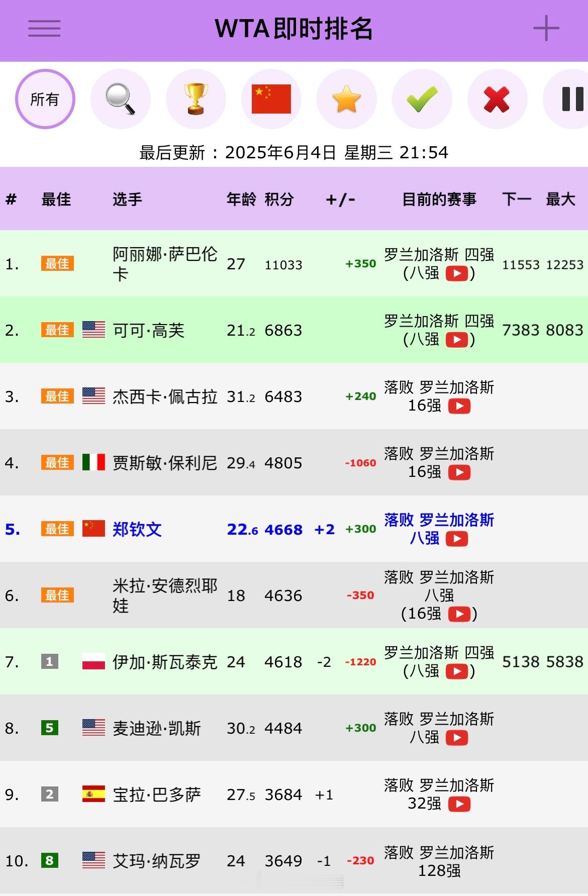Tap the max points 12253

point(565,265)
